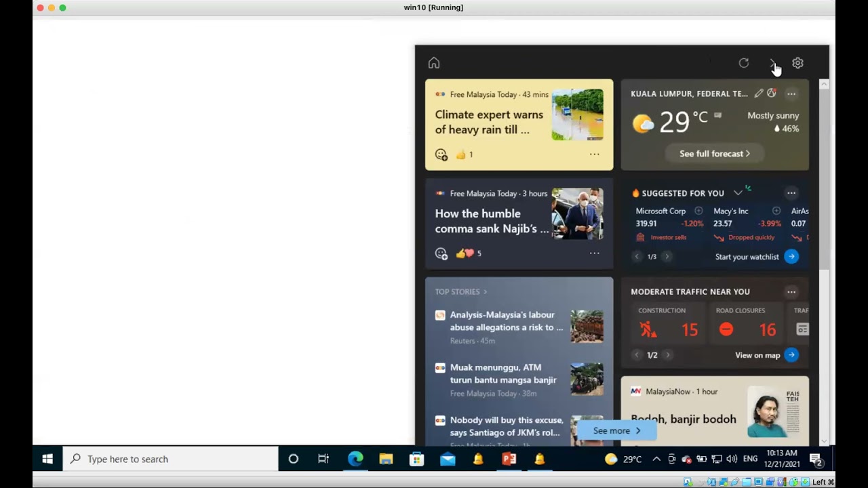868x488 pixels.
Task: Add a reaction to the climate expert article
Action: [441, 155]
